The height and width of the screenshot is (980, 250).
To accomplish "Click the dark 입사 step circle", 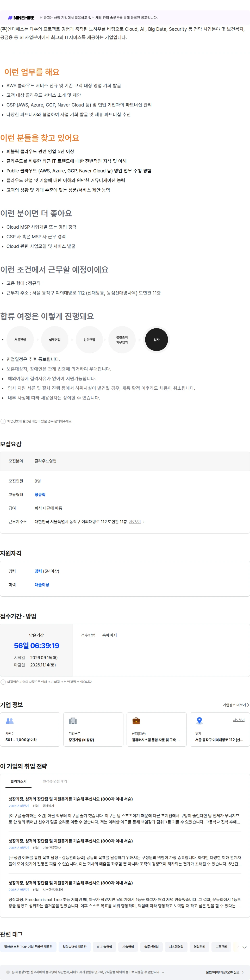I will (x=157, y=339).
